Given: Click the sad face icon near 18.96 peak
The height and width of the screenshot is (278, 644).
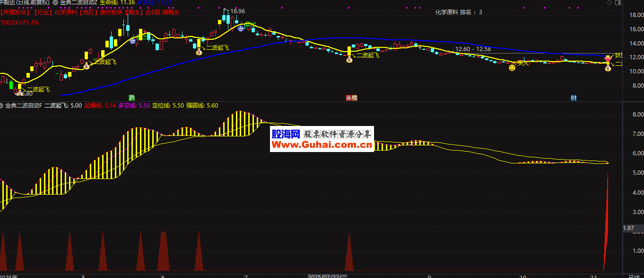Looking at the screenshot, I should 241,29.
